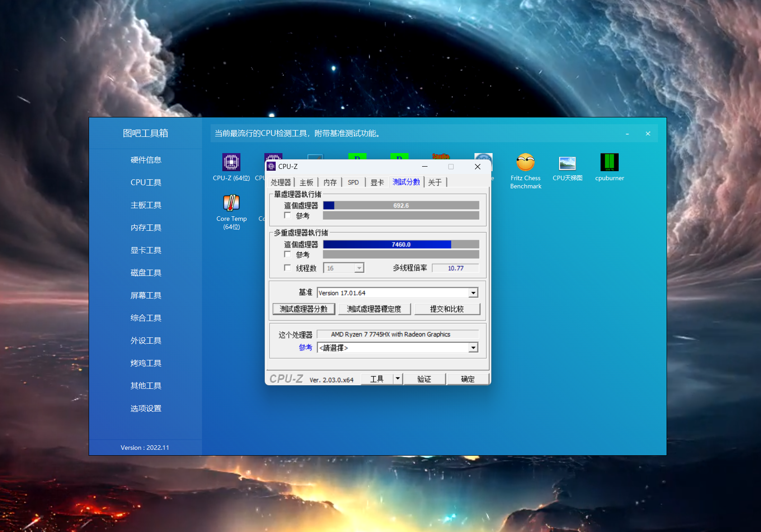Close the CPU-Z window
The height and width of the screenshot is (532, 761).
(478, 167)
